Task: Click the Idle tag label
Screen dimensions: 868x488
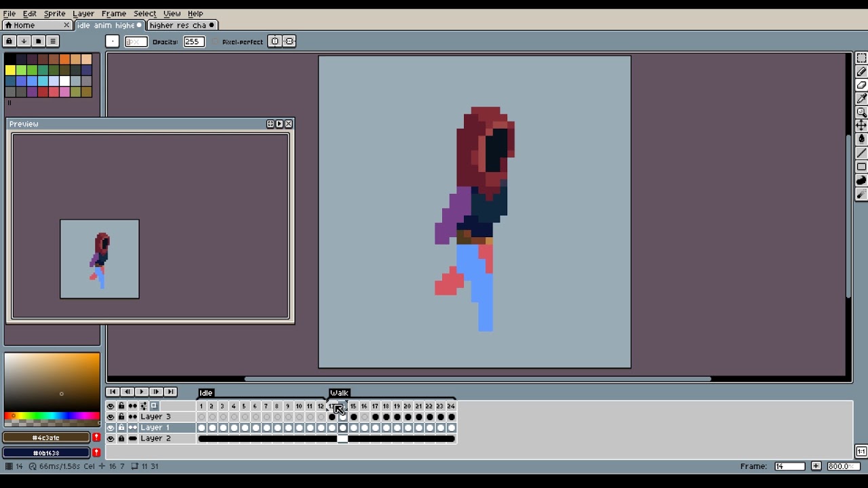Action: (x=206, y=393)
